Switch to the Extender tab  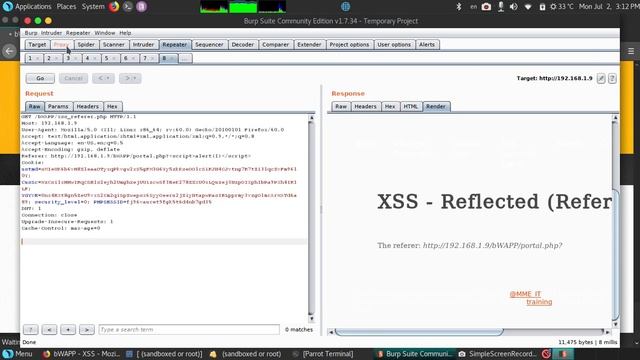pos(309,44)
